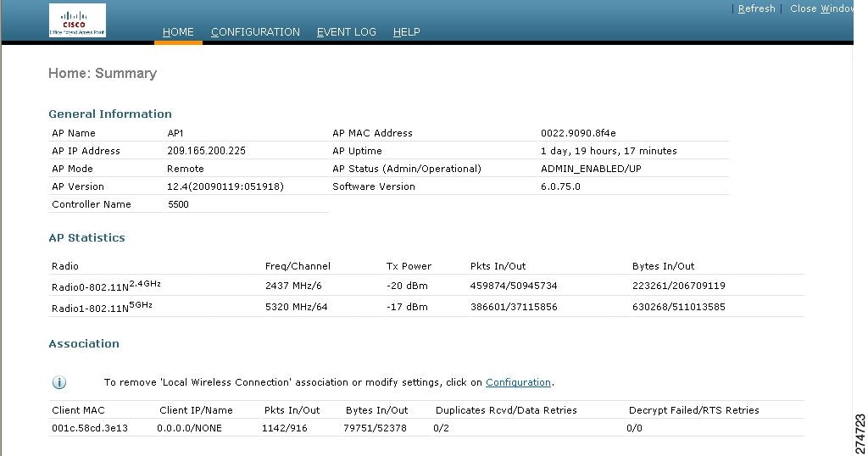
Task: Select the Radio1-802.11N 5GHz row label
Action: click(102, 307)
